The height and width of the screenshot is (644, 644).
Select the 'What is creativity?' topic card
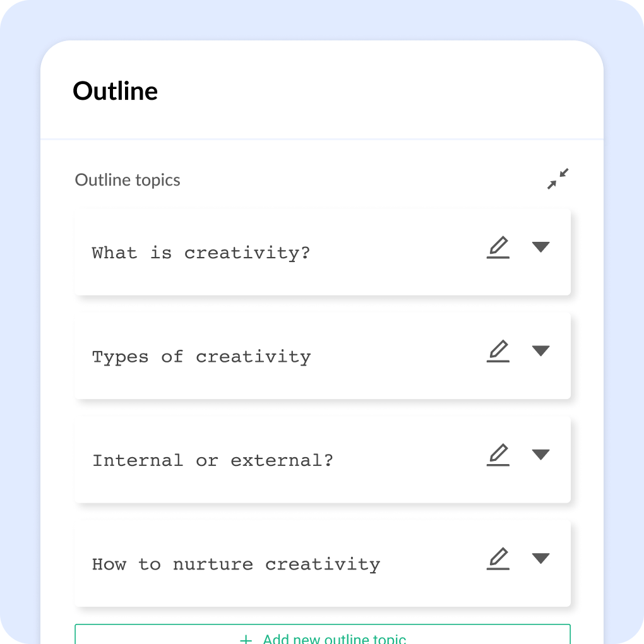(322, 252)
